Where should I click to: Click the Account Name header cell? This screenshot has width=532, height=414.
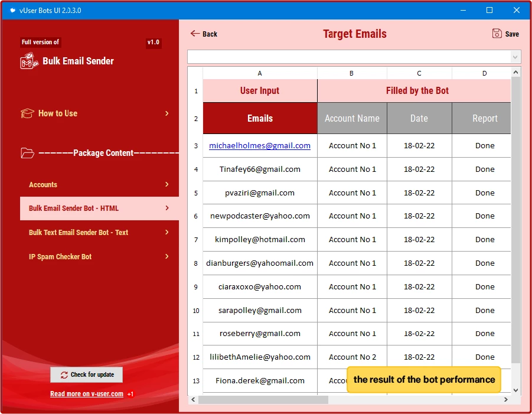[352, 119]
